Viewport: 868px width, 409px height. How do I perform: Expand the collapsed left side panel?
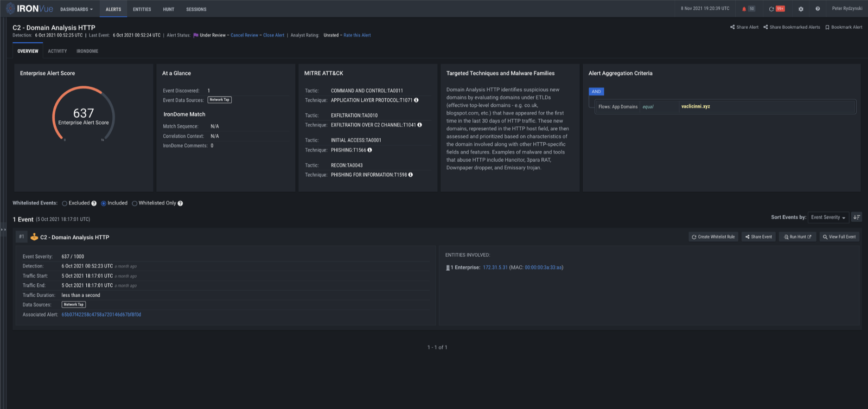3,230
